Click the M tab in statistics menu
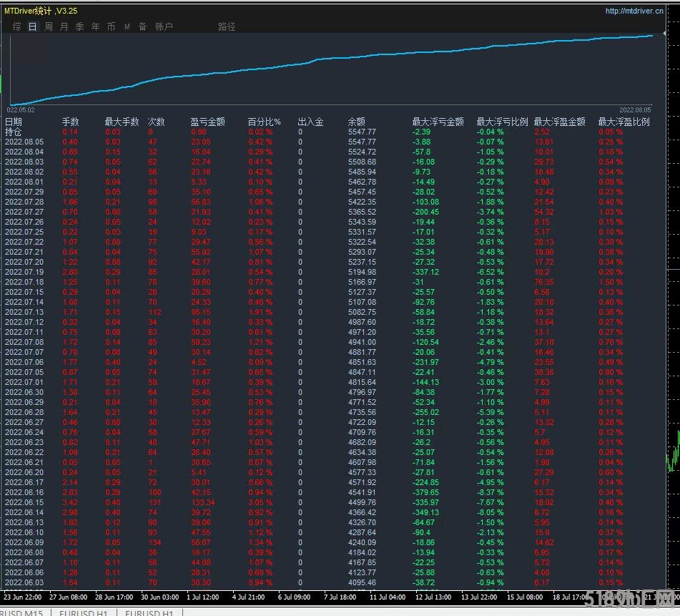 [127, 26]
